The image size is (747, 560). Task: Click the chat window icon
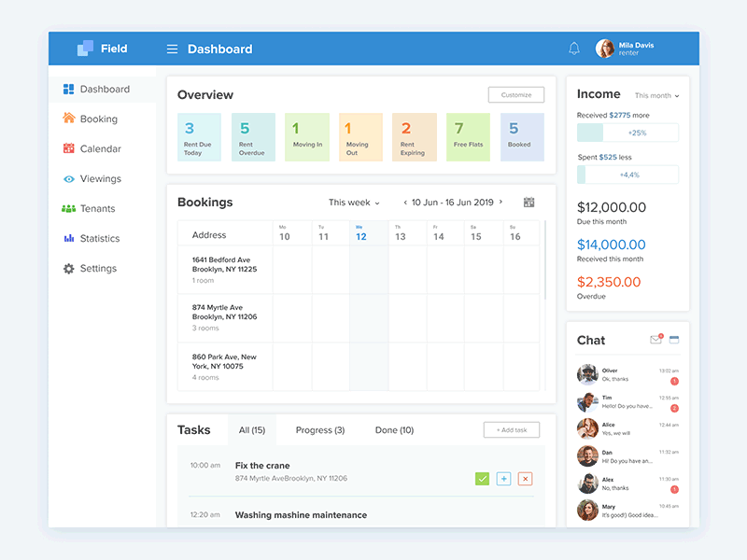click(x=674, y=340)
